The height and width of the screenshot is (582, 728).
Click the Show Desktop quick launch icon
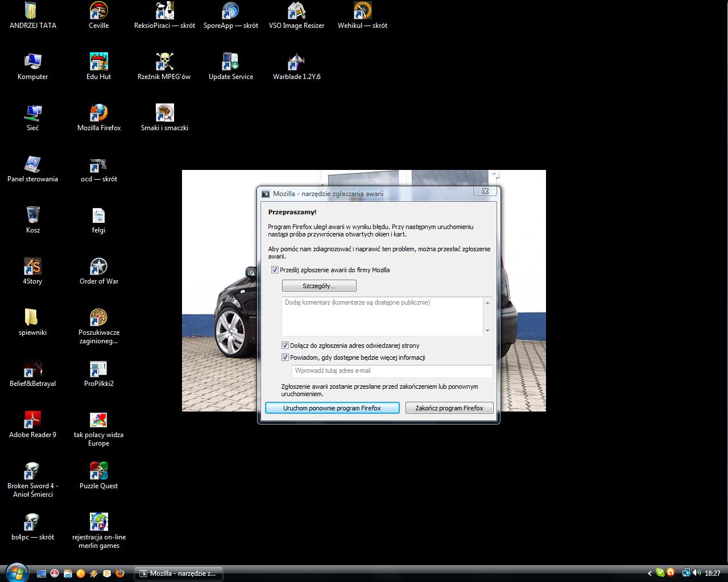tap(42, 573)
